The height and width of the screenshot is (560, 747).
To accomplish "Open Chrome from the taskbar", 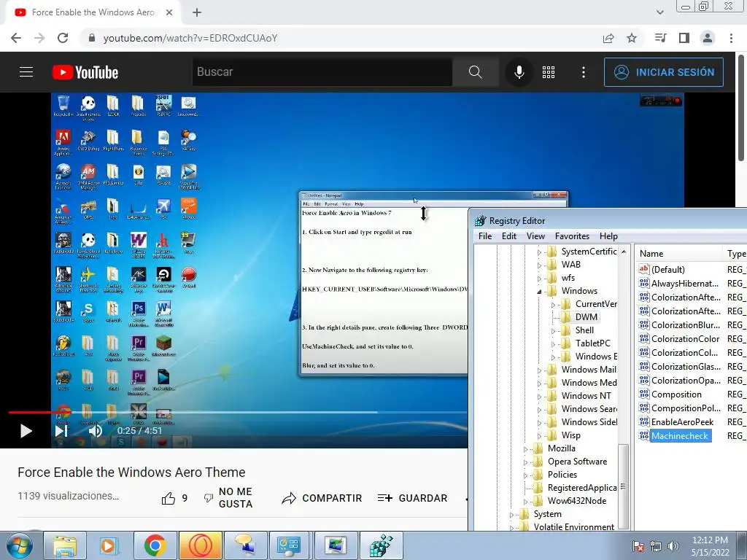I will coord(155,545).
